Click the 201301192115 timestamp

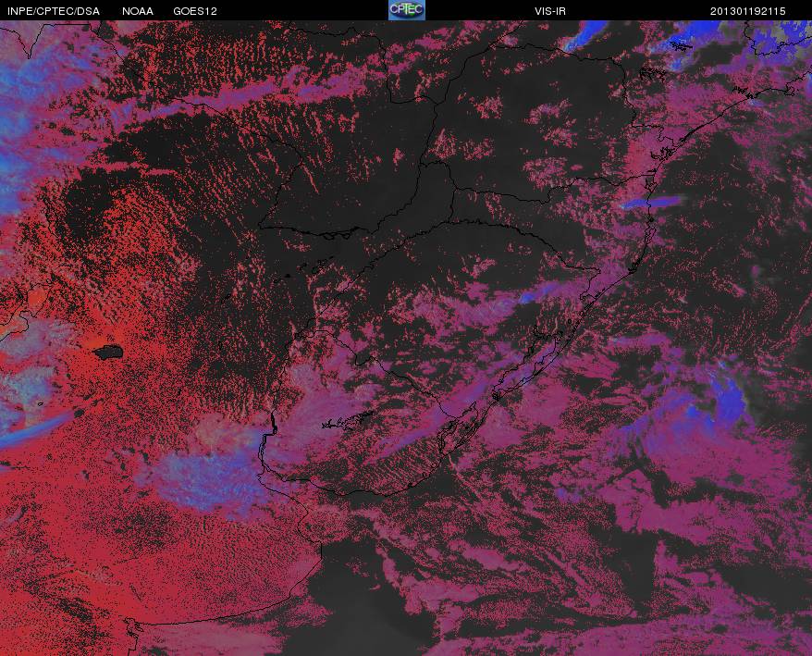click(x=748, y=11)
